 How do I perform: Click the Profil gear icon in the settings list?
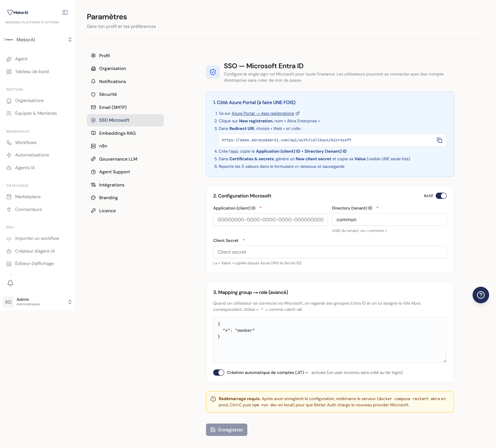93,56
